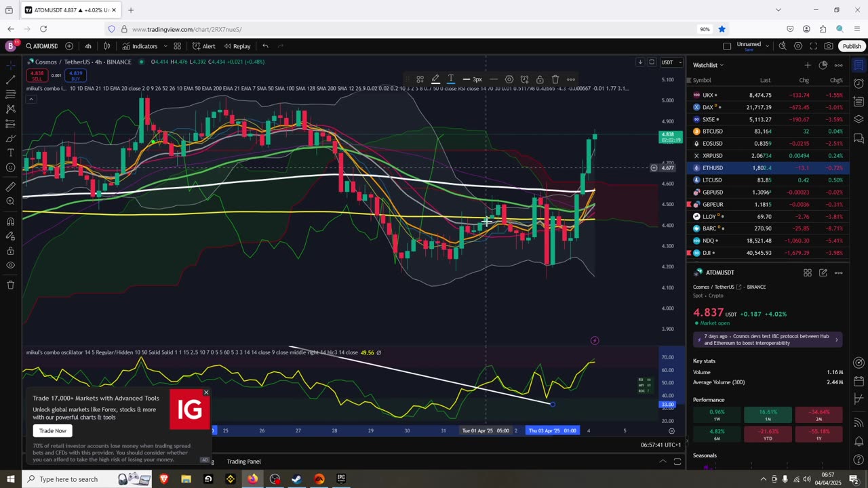
Task: Open trend line settings gear
Action: [509, 79]
